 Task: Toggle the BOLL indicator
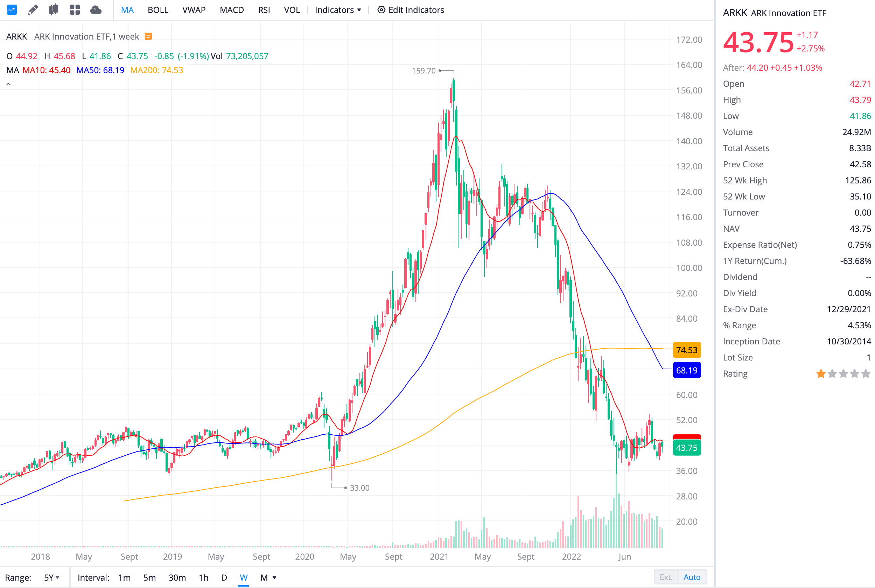[158, 10]
